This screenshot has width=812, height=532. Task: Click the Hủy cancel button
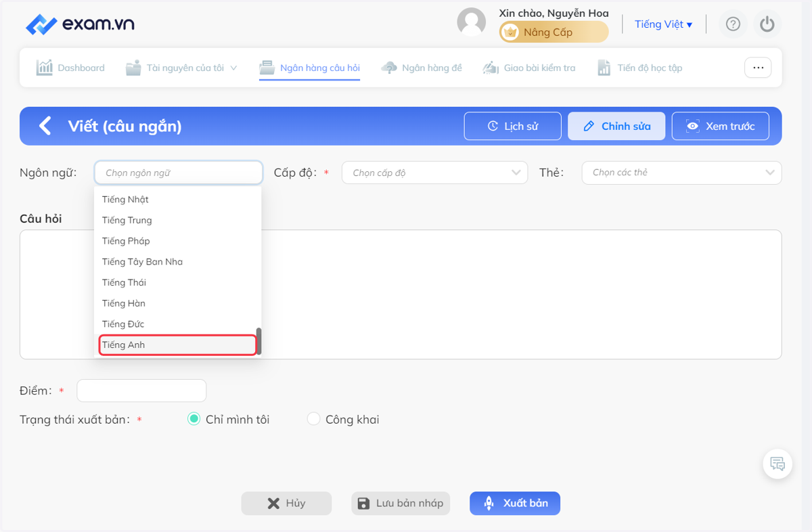[x=286, y=503]
